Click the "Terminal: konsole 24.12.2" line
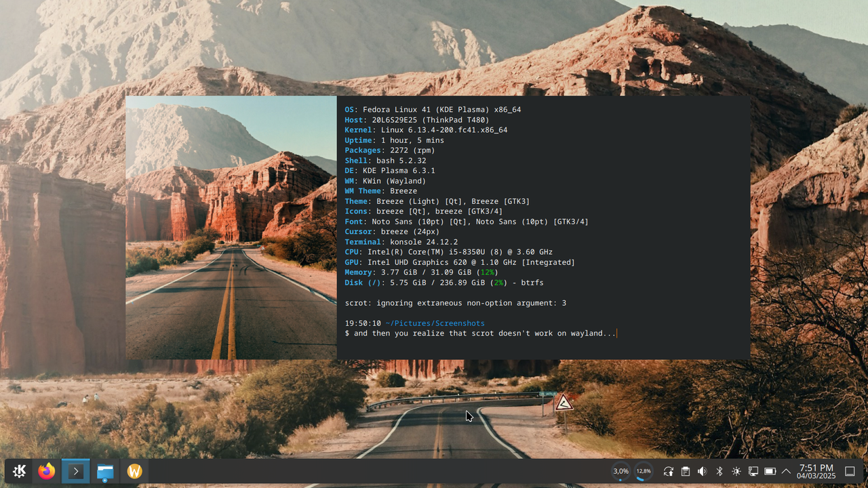Image resolution: width=868 pixels, height=488 pixels. coord(401,242)
